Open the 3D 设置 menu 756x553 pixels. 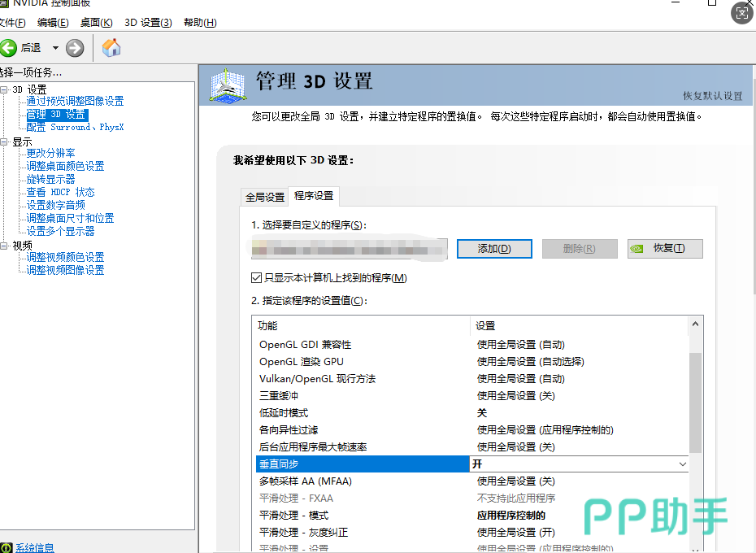(148, 22)
